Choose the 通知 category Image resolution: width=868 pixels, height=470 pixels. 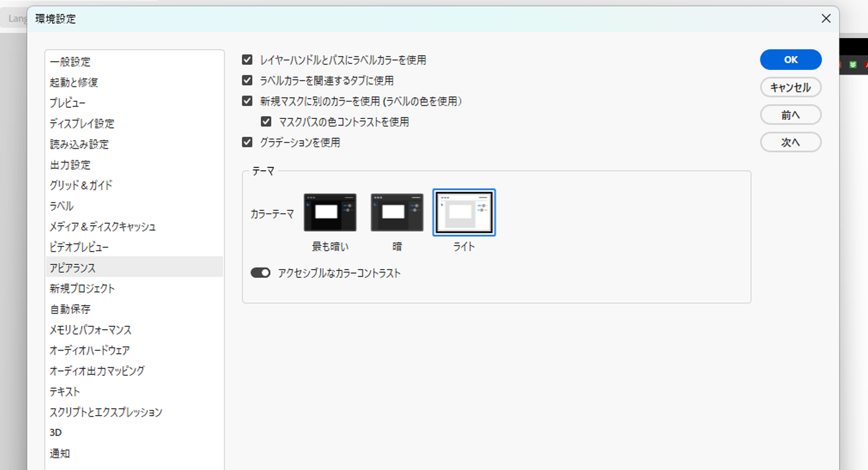pyautogui.click(x=134, y=453)
